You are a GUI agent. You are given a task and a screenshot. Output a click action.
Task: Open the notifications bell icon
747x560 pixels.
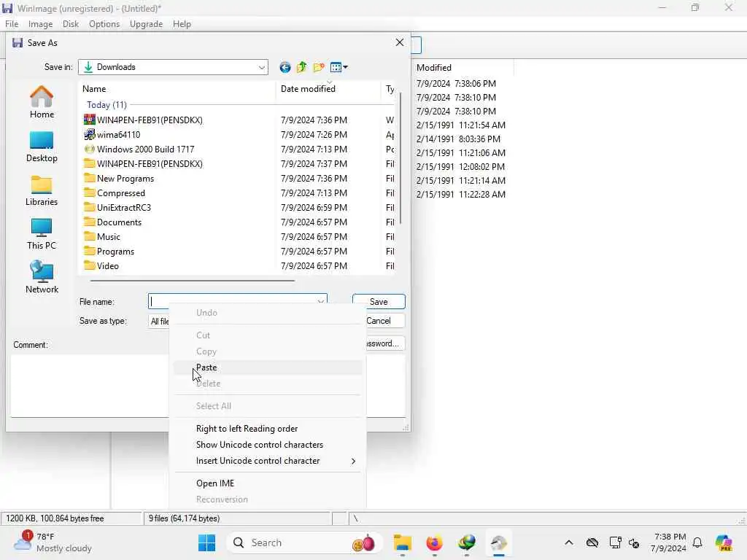pyautogui.click(x=697, y=542)
